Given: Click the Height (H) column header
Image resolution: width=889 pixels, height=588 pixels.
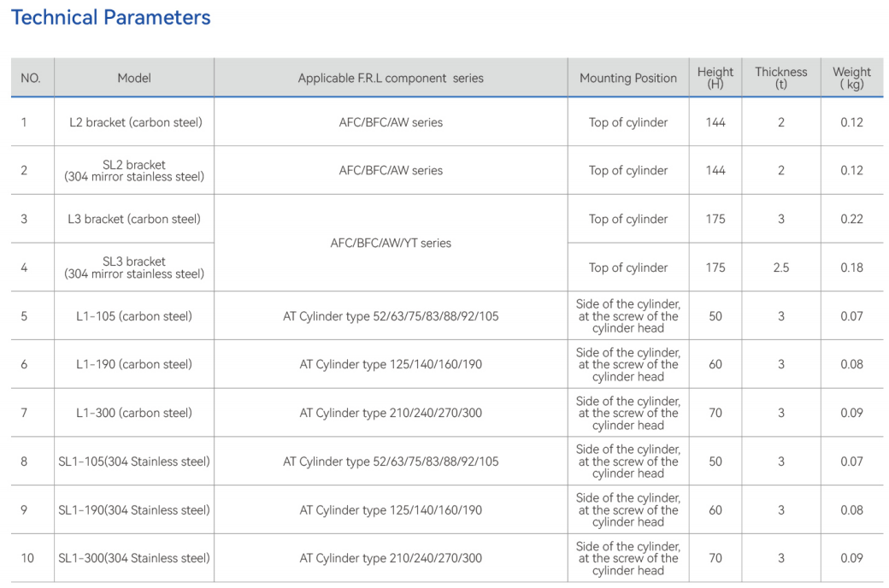Looking at the screenshot, I should [x=715, y=79].
